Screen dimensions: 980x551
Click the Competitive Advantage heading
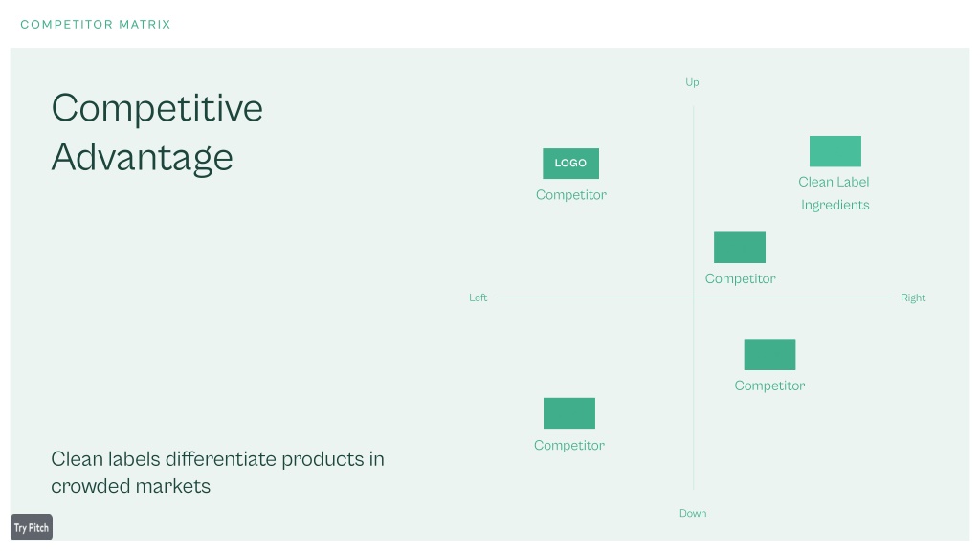tap(157, 132)
